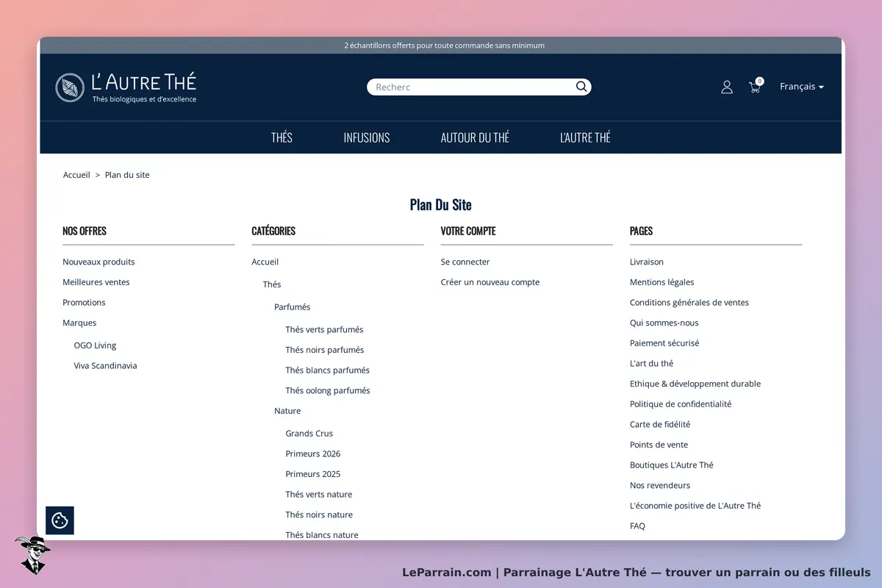Open the user account icon

[727, 87]
